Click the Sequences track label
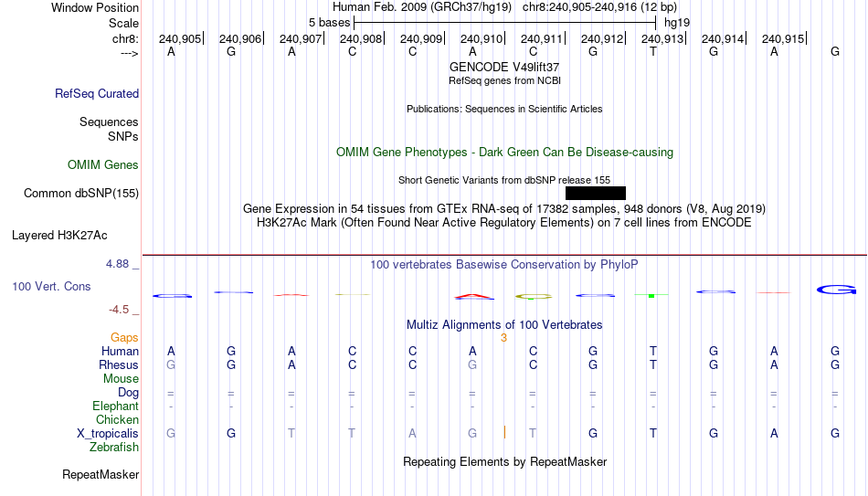 tap(109, 121)
